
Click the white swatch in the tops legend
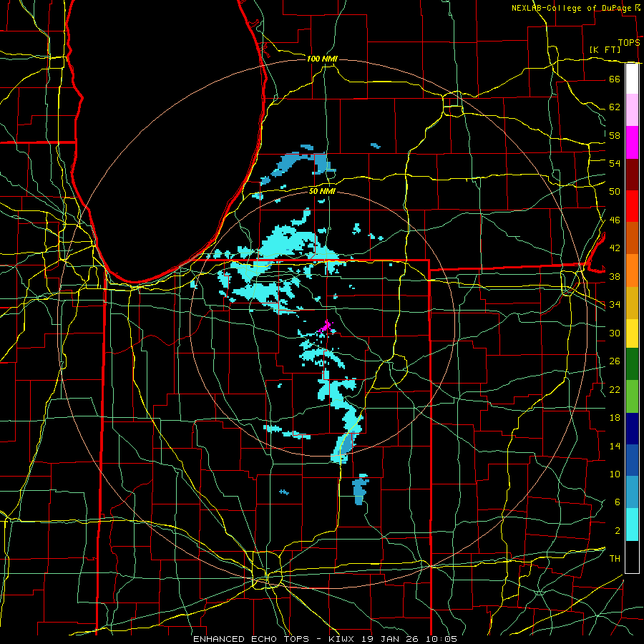632,79
